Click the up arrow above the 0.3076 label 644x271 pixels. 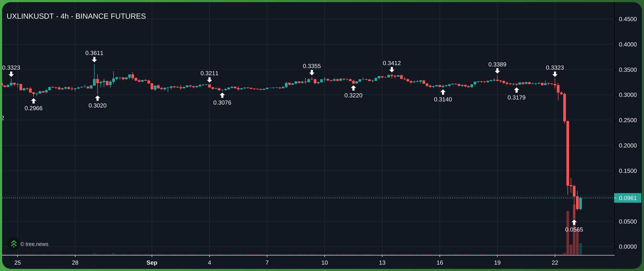pos(222,95)
